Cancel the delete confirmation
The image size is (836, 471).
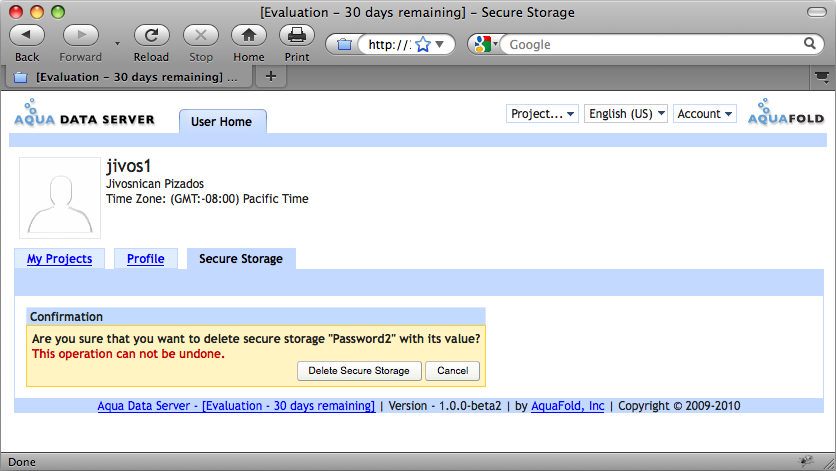453,371
